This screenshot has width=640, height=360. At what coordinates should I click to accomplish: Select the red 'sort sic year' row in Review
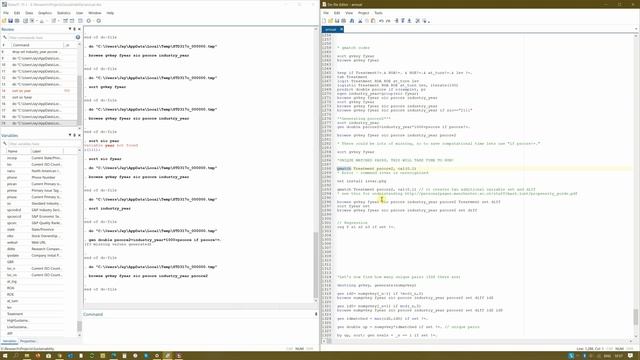pos(38,91)
